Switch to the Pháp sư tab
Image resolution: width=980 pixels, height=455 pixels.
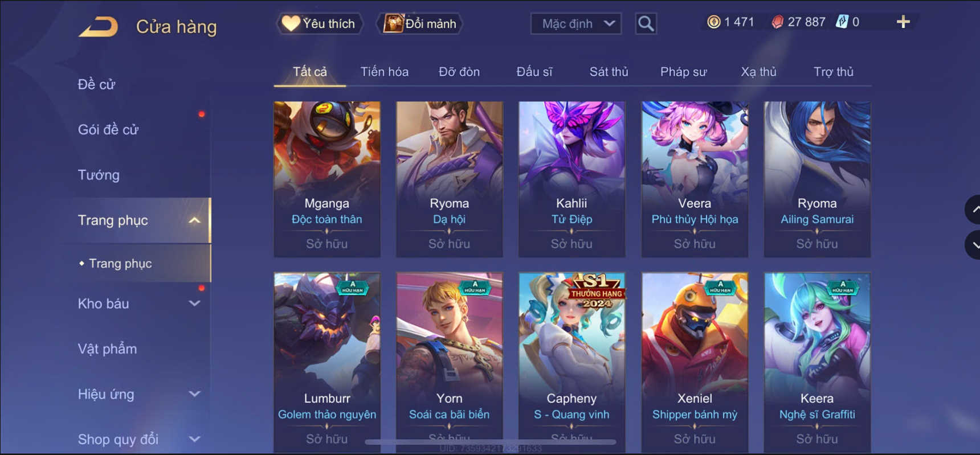tap(683, 72)
